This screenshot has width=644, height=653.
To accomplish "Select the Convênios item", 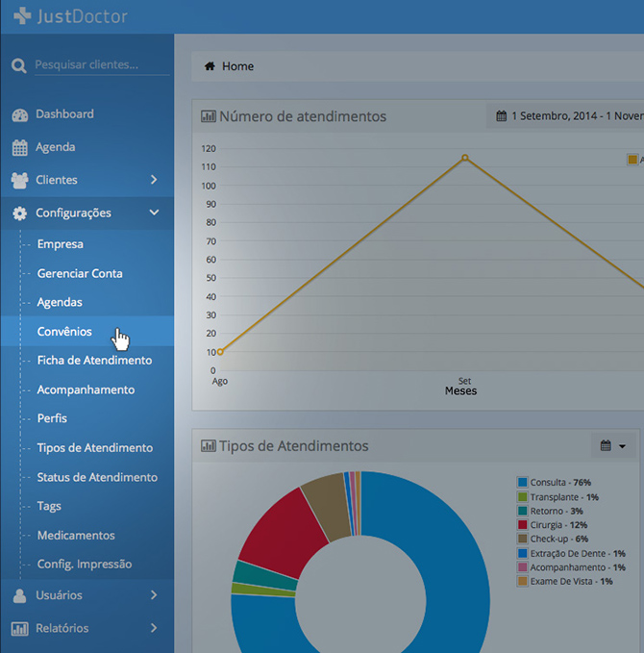I will point(64,331).
